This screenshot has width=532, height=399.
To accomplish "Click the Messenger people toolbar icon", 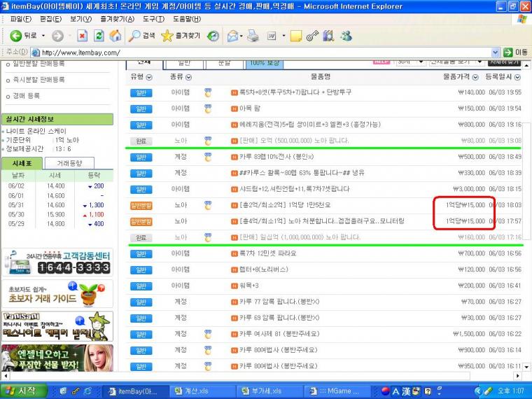I will (x=346, y=36).
